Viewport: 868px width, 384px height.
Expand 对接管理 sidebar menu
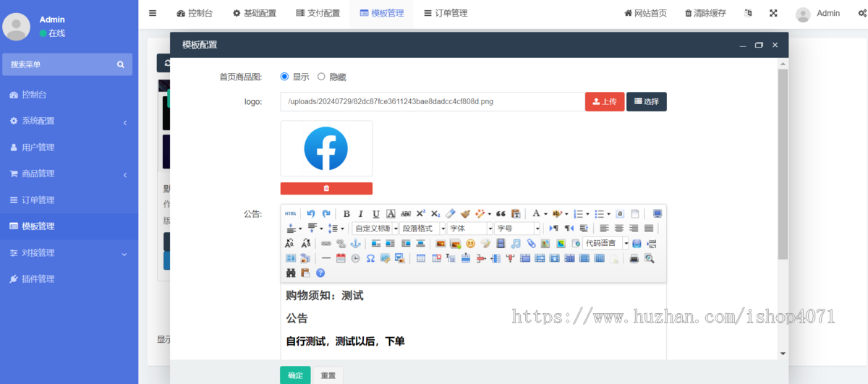point(69,252)
